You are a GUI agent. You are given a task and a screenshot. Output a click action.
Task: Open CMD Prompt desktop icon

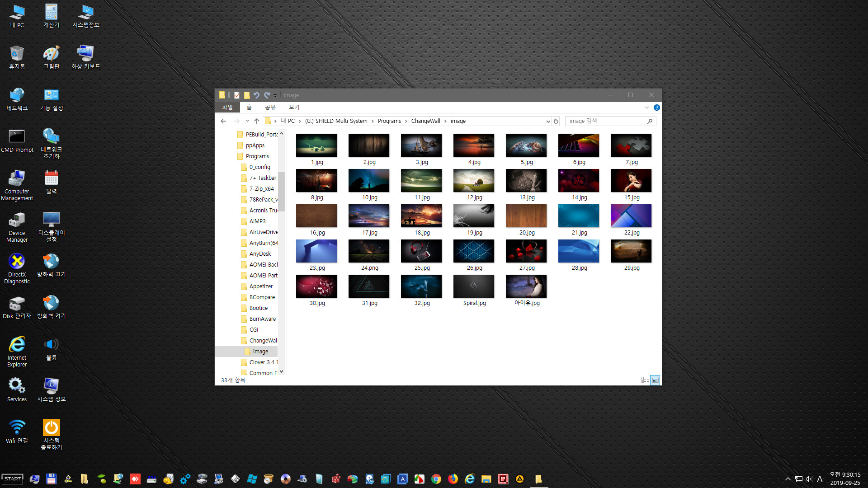(17, 141)
